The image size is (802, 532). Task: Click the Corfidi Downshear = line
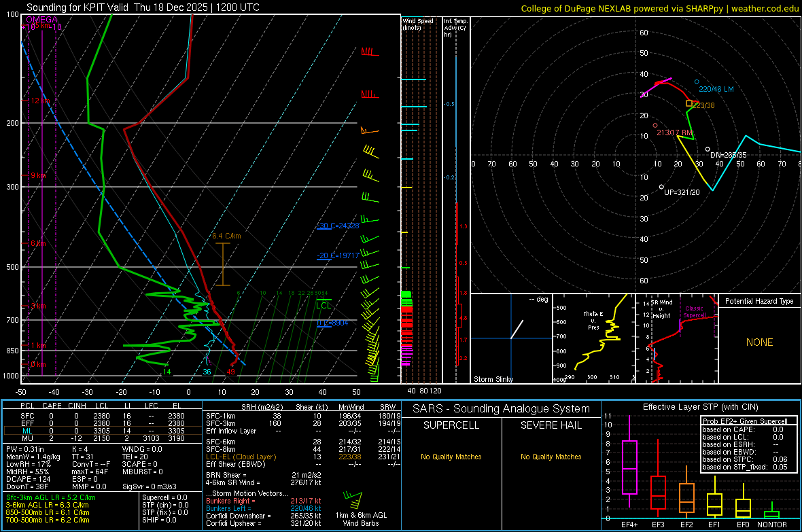point(264,516)
